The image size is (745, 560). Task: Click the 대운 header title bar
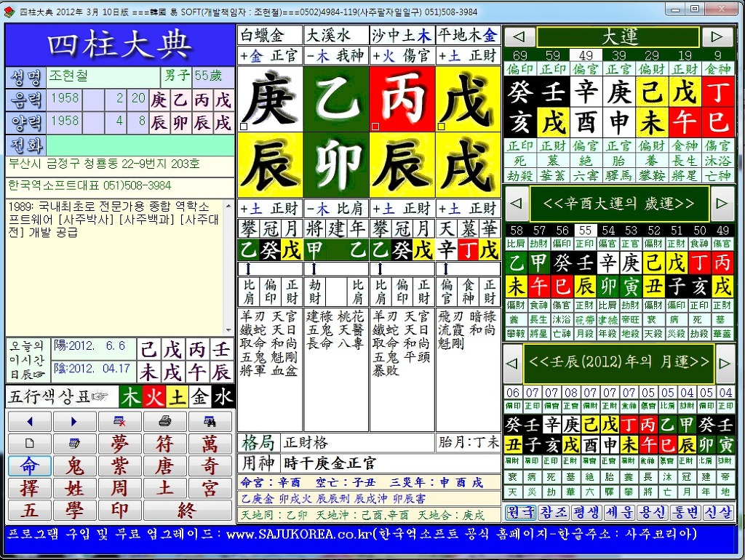coord(618,37)
